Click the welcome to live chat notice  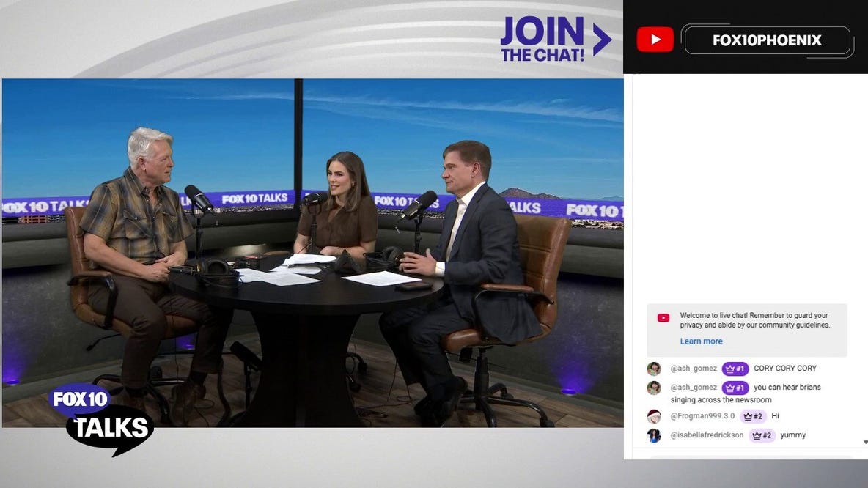pyautogui.click(x=755, y=320)
